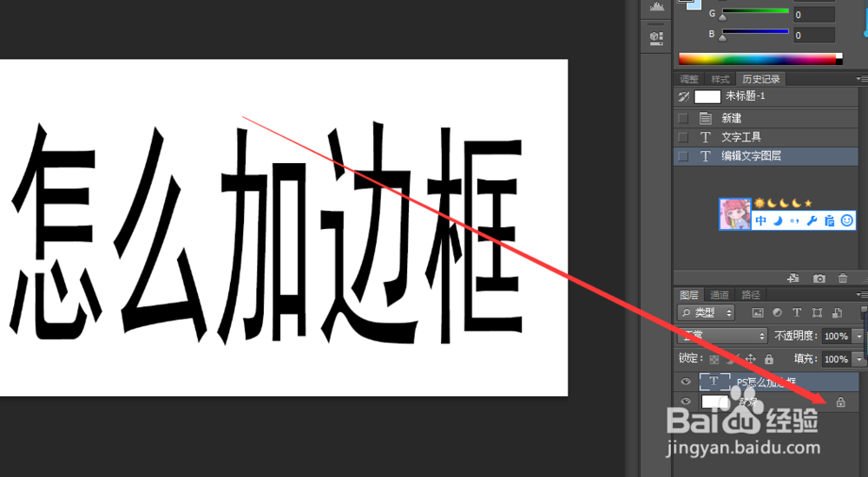Screen dimensions: 868x477
Task: Filter layers by pixel layers icon
Action: [758, 312]
